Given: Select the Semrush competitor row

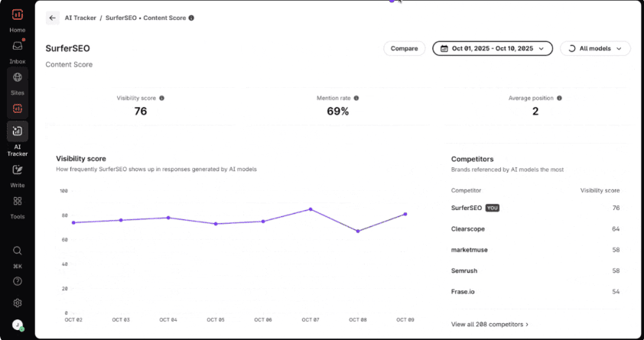Looking at the screenshot, I should coord(535,270).
